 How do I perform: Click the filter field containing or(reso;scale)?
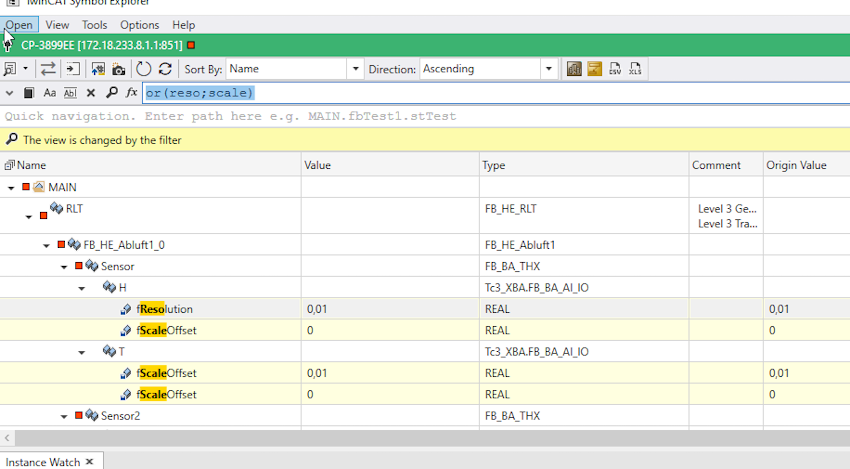495,93
